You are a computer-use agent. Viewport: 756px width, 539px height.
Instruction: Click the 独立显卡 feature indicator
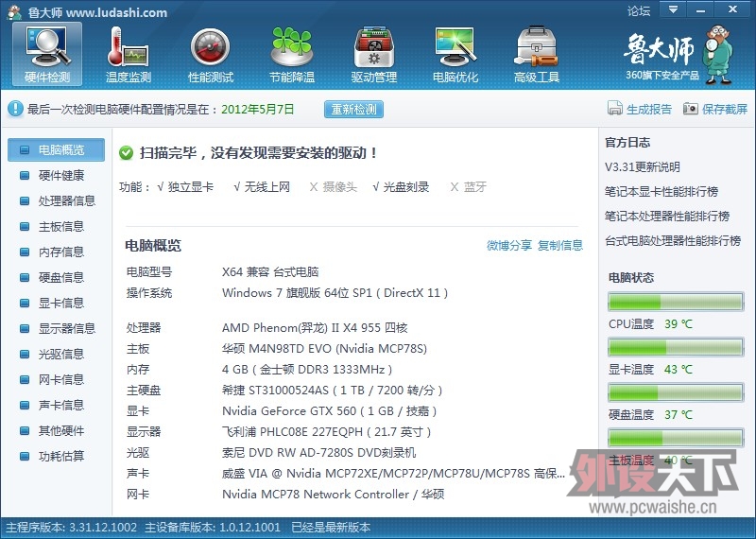click(x=185, y=186)
